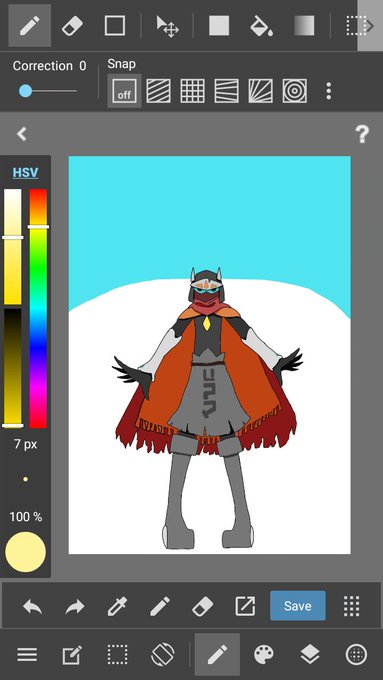Enable perspective lines snap
The image size is (383, 680).
coord(226,91)
